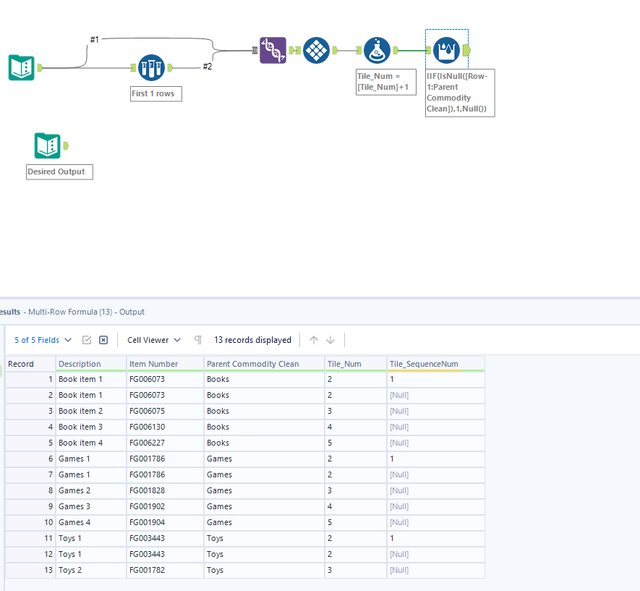Select Tile_SequenceNum cell in record 1
This screenshot has height=591, width=640.
pos(436,379)
